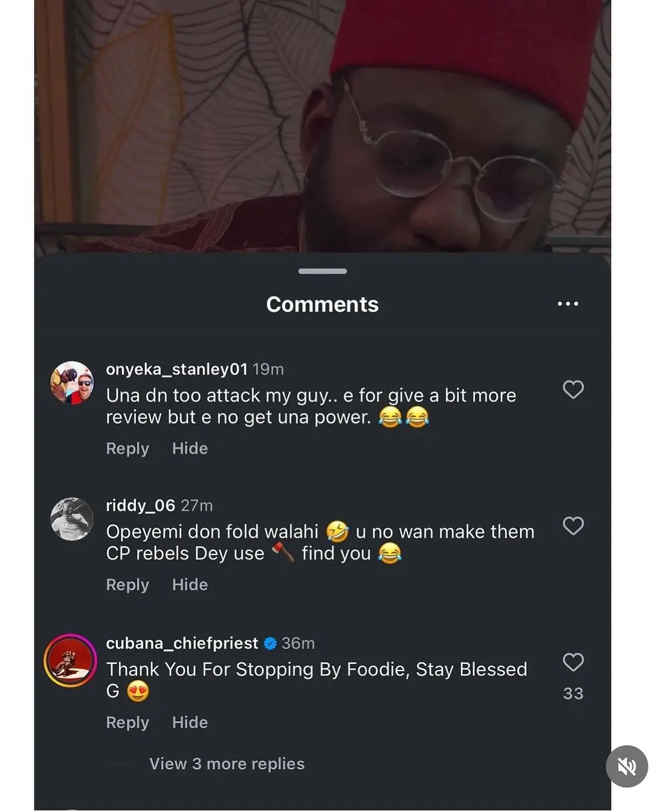Collapse the Comments sheet via the drag handle
The width and height of the screenshot is (652, 812).
(322, 271)
